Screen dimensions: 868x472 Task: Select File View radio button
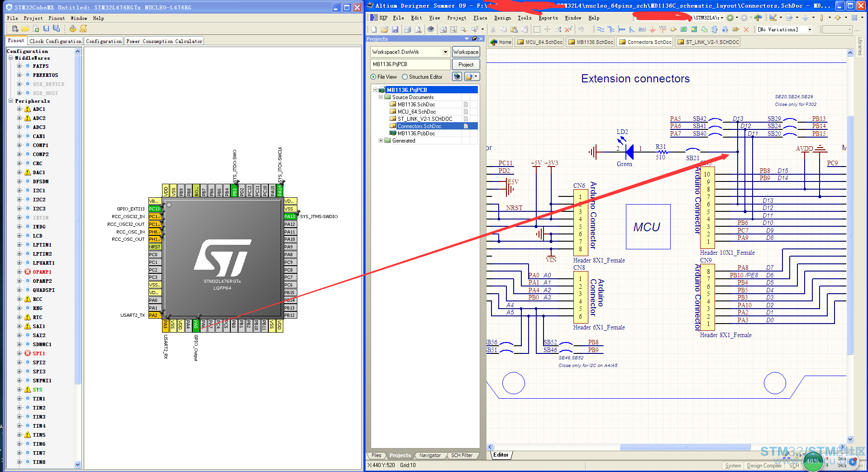[x=373, y=77]
